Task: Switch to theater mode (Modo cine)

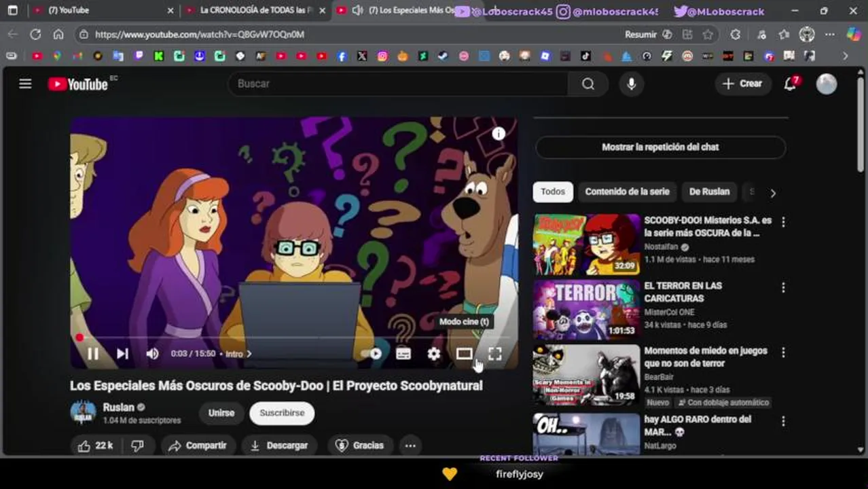Action: coord(465,353)
